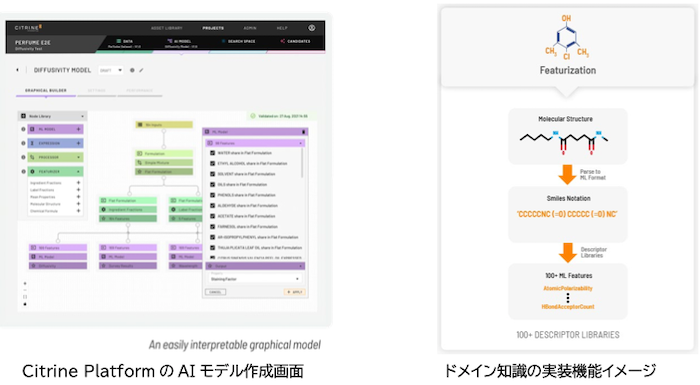Toggle AR-ISOPROPYLPHENYL share checkbox
The image size is (700, 385).
212,237
